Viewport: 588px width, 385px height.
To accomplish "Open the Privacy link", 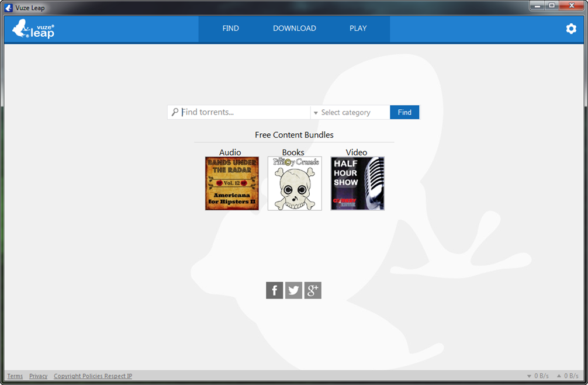I will [38, 376].
